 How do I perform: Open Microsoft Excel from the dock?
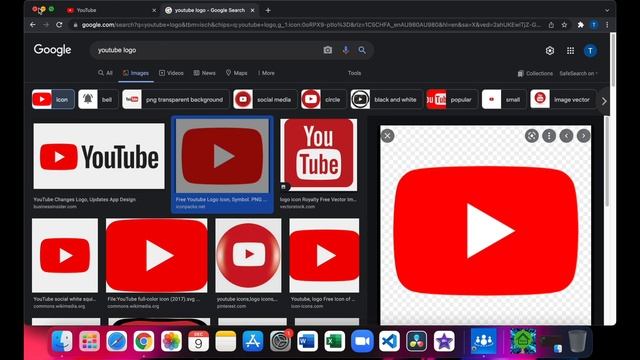[x=335, y=341]
